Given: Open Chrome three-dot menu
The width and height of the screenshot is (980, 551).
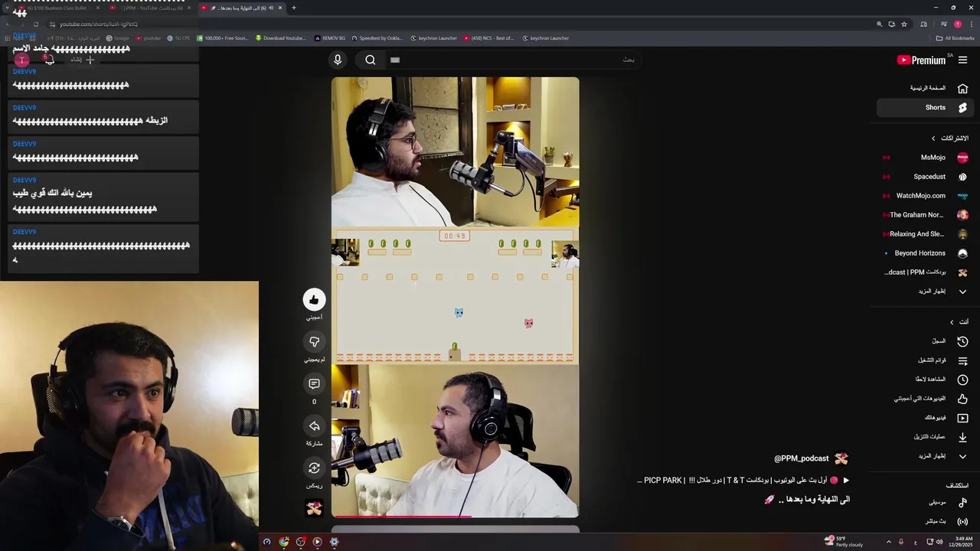Looking at the screenshot, I should 972,24.
